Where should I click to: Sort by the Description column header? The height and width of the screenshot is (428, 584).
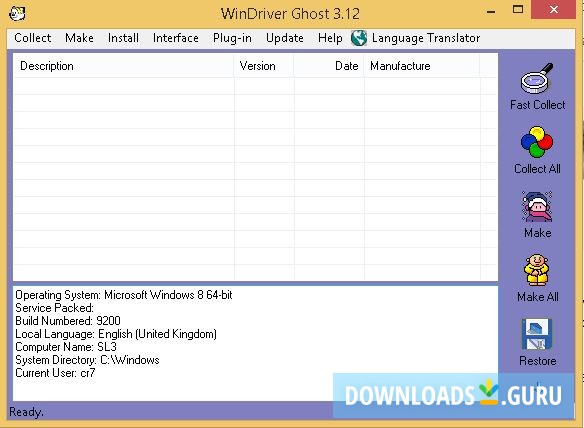(124, 66)
